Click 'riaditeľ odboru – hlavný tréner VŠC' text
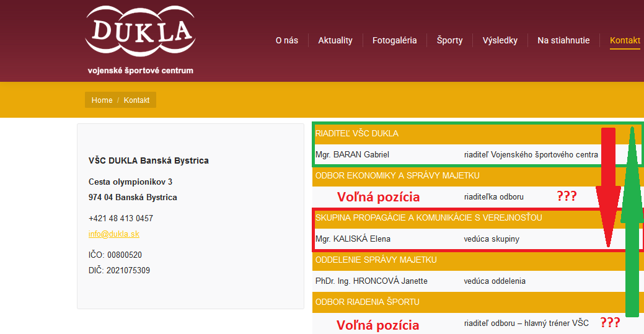This screenshot has height=334, width=644. (526, 323)
